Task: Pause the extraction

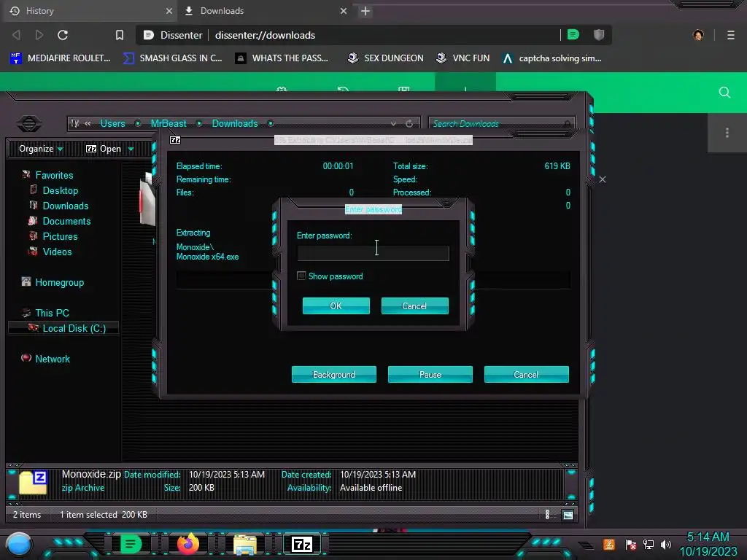Action: click(430, 374)
